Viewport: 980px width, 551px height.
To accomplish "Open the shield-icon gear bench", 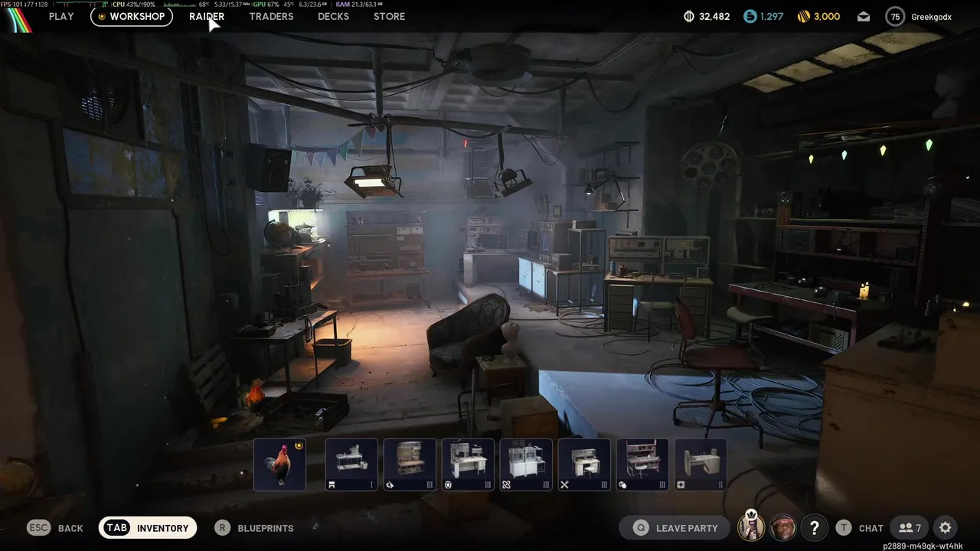I will pyautogui.click(x=468, y=465).
